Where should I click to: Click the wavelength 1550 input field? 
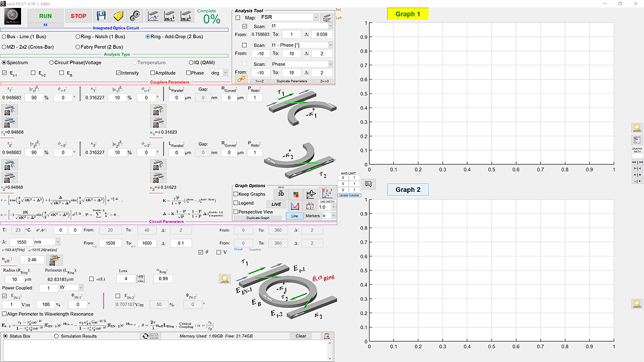click(x=21, y=242)
